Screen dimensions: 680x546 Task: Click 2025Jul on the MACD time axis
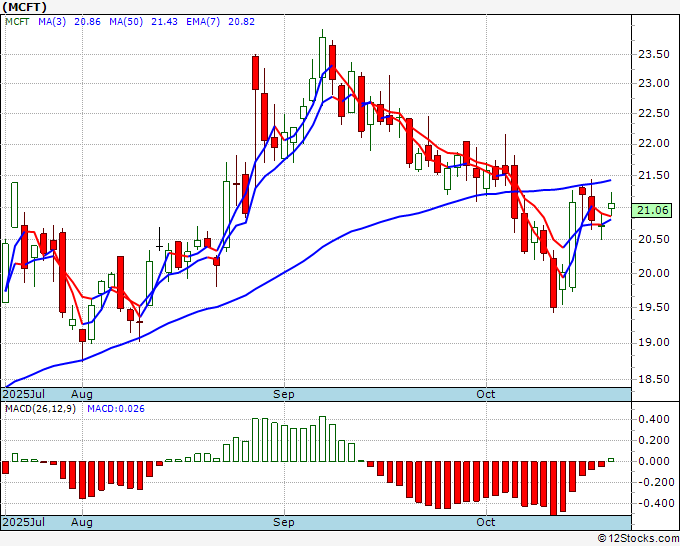pos(24,522)
